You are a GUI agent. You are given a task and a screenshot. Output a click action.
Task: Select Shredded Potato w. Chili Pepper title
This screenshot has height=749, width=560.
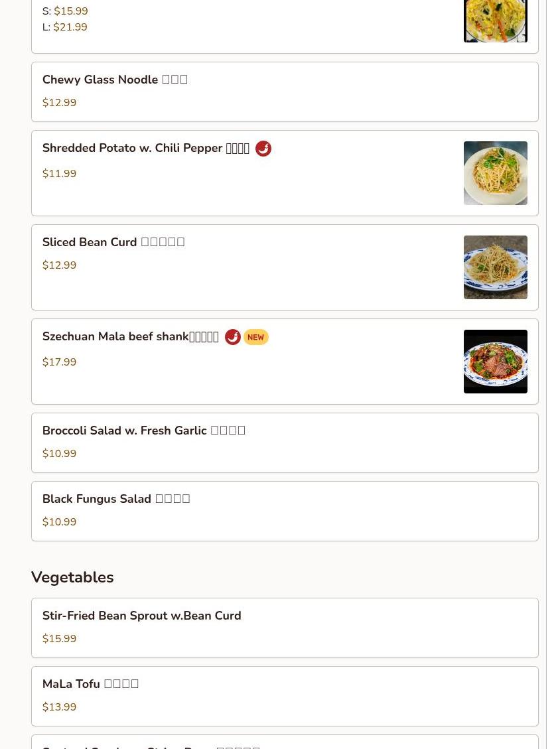[x=146, y=148]
